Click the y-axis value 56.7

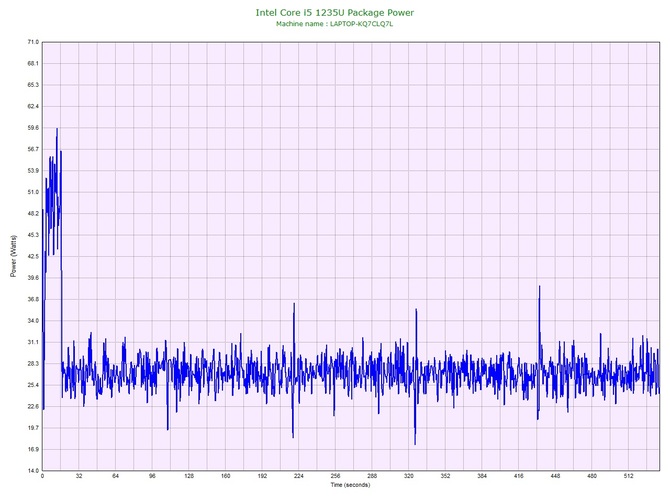point(33,149)
